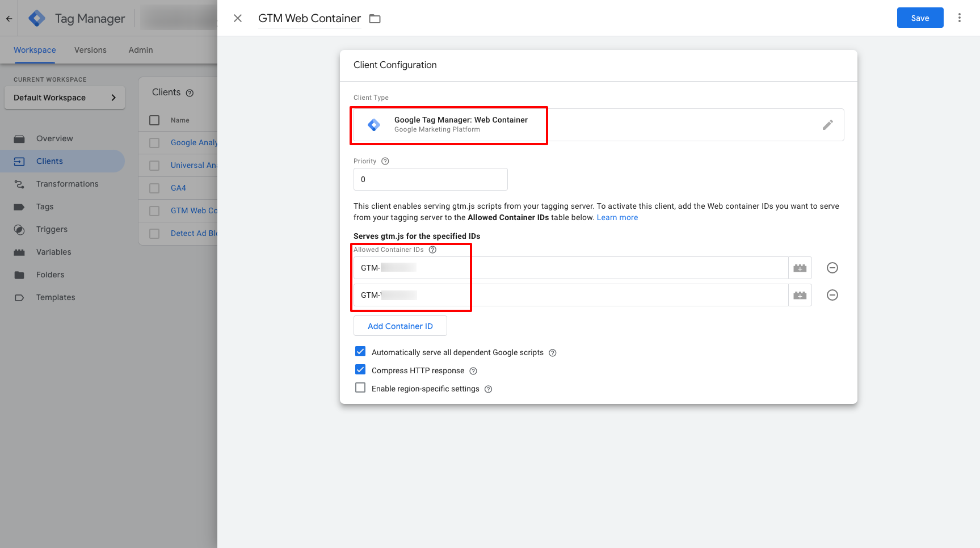Screen dimensions: 980x548
Task: Select the Templates sidebar icon
Action: tap(19, 297)
